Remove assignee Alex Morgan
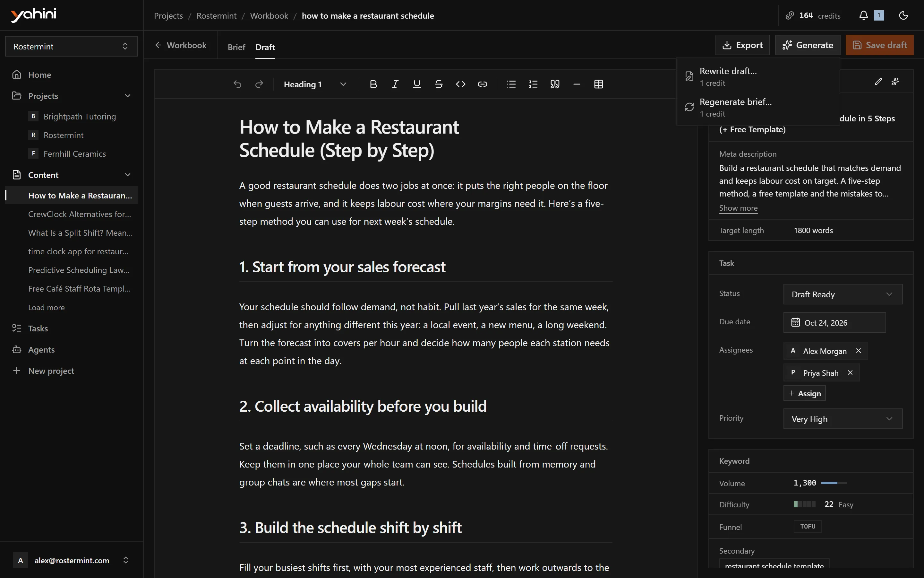The height and width of the screenshot is (578, 924). pyautogui.click(x=858, y=351)
